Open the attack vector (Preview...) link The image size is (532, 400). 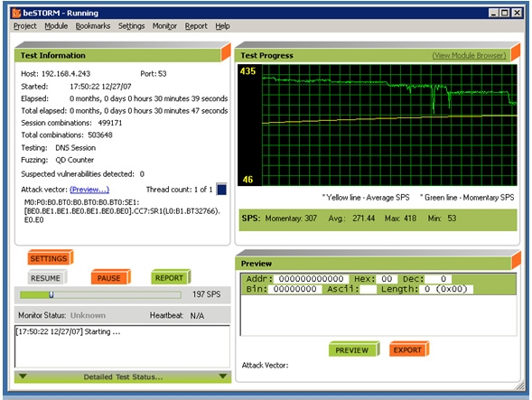89,190
